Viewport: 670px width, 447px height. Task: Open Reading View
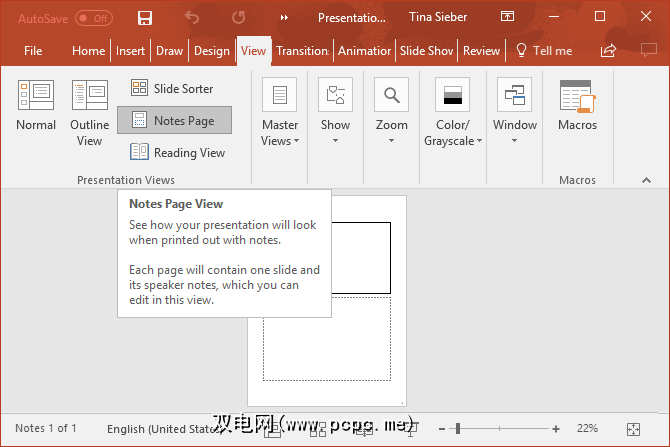pos(177,152)
